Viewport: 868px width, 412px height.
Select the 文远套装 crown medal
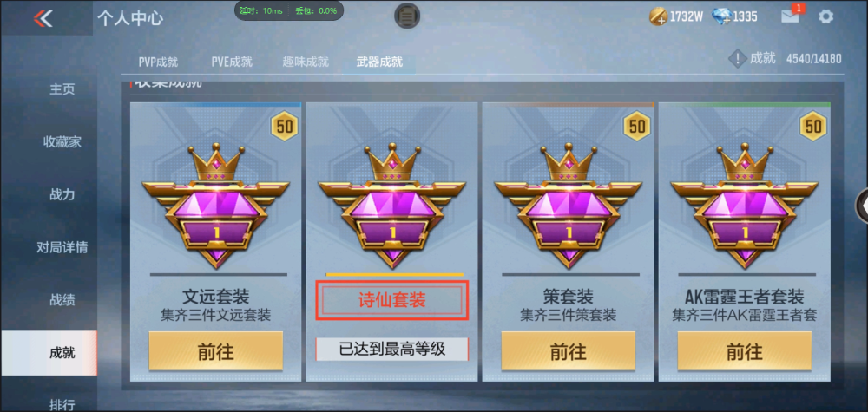216,206
